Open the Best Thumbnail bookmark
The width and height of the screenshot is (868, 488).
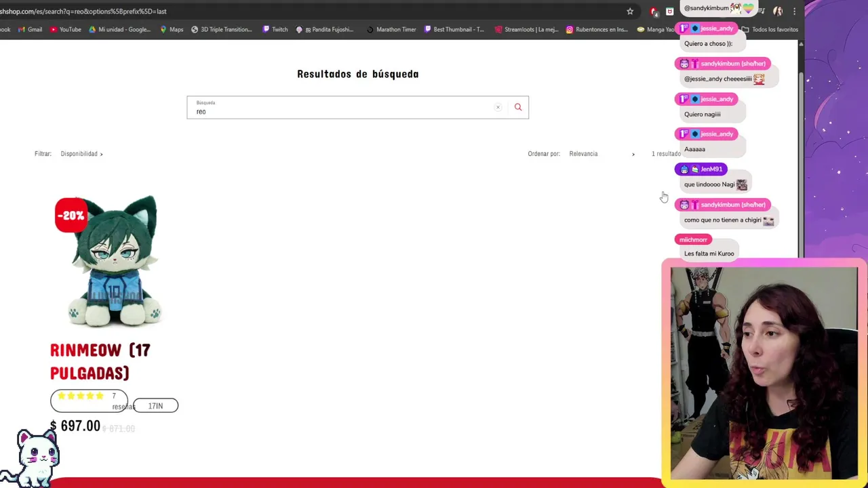454,29
